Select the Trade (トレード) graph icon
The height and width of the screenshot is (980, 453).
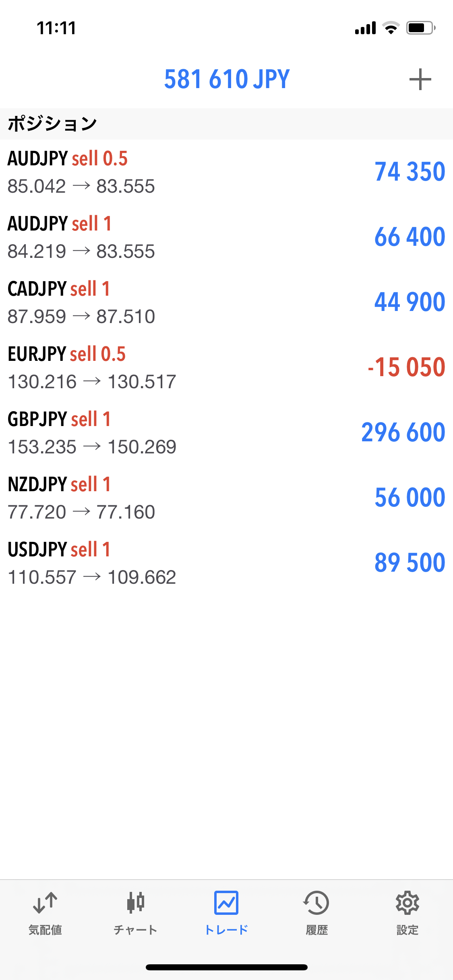pos(226,902)
